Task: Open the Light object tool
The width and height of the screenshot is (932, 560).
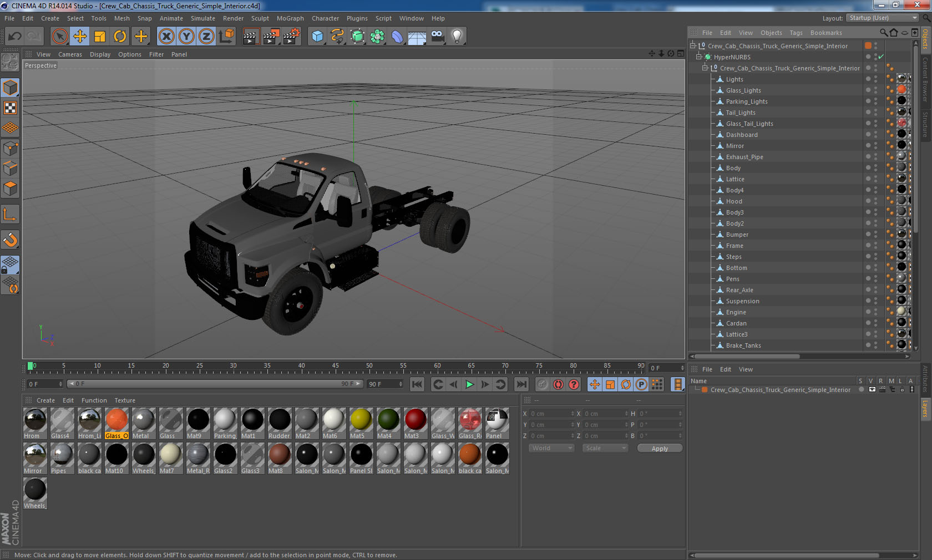Action: [457, 37]
